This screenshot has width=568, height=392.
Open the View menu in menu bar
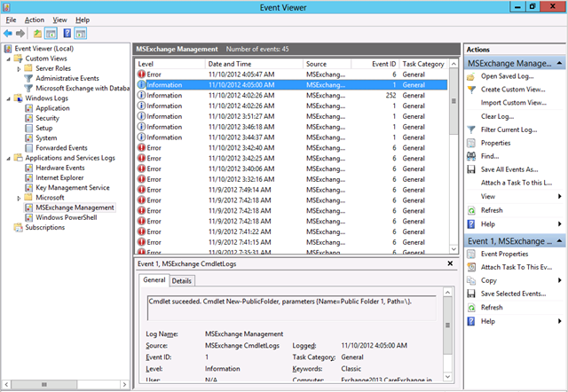pos(59,20)
